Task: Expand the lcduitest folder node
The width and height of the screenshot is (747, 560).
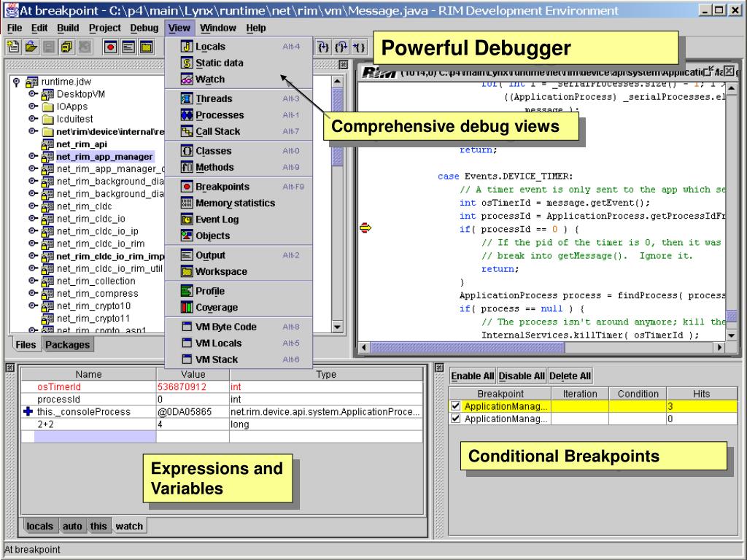Action: (33, 119)
